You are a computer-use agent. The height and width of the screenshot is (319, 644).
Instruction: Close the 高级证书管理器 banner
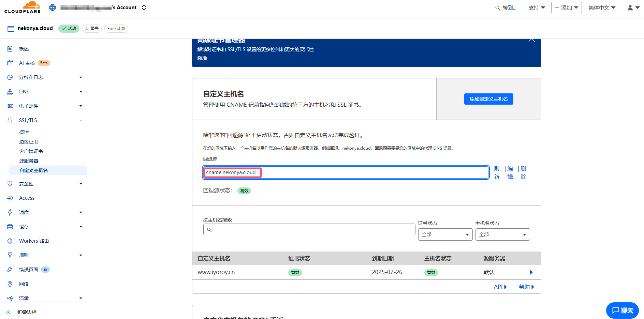(531, 40)
